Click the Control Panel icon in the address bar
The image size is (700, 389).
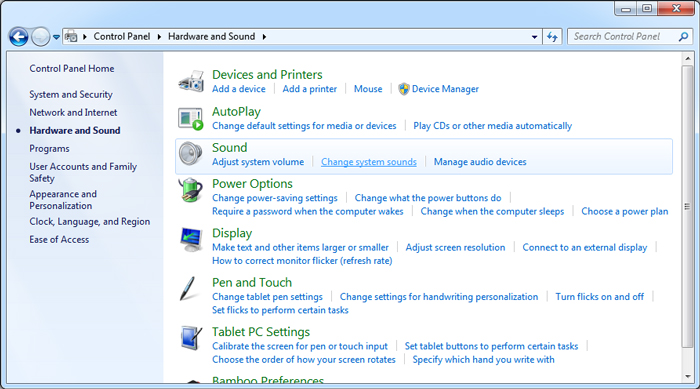(x=71, y=37)
